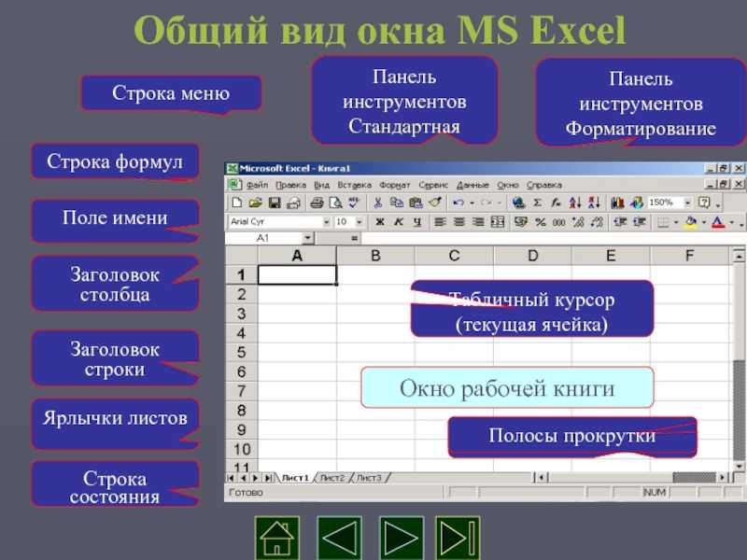This screenshot has height=560, width=747.
Task: Click the Insert Hyperlink globe icon
Action: [519, 203]
